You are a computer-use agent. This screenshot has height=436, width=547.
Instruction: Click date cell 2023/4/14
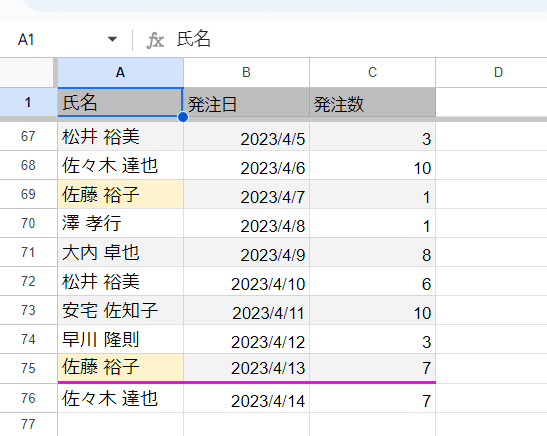tap(246, 398)
